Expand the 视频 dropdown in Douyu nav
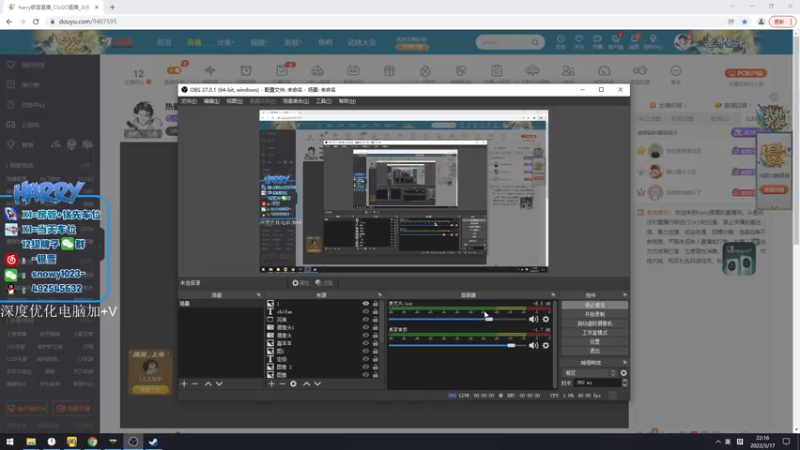The width and height of the screenshot is (800, 450). (259, 42)
